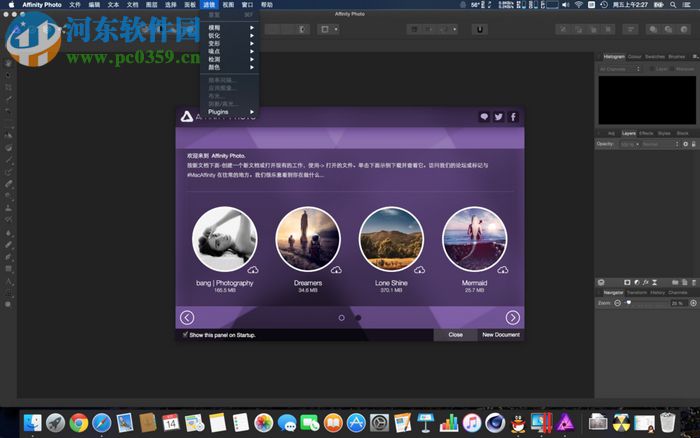Open Trash in the Dock
This screenshot has width=700, height=438.
pos(667,422)
